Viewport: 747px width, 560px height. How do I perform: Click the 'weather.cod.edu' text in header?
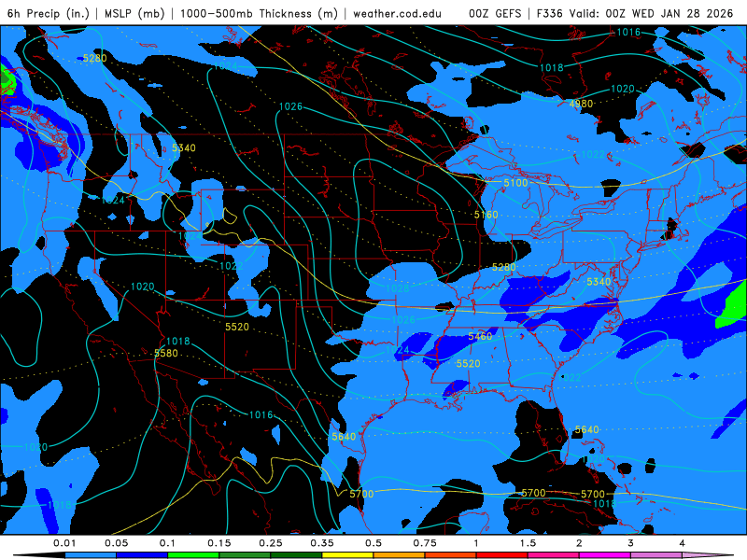397,13
